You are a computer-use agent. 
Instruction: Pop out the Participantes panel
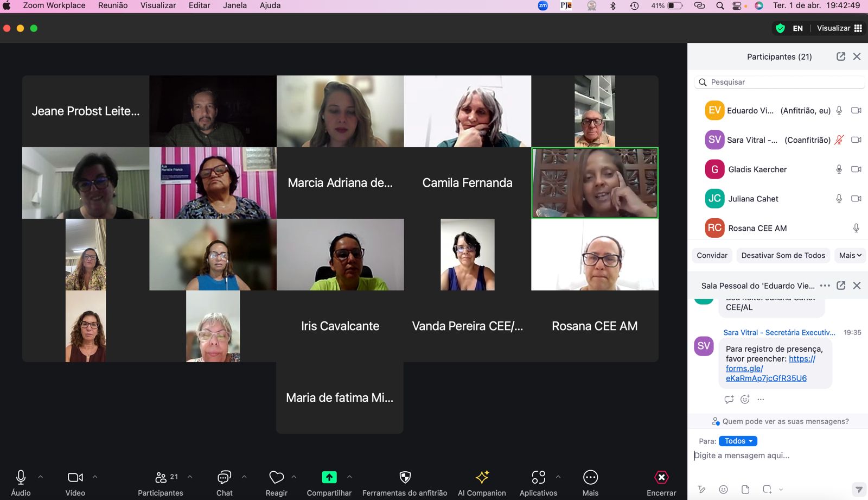[841, 56]
